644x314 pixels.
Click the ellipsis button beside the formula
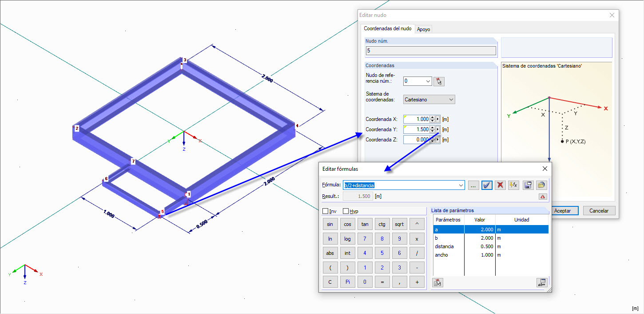coord(473,185)
